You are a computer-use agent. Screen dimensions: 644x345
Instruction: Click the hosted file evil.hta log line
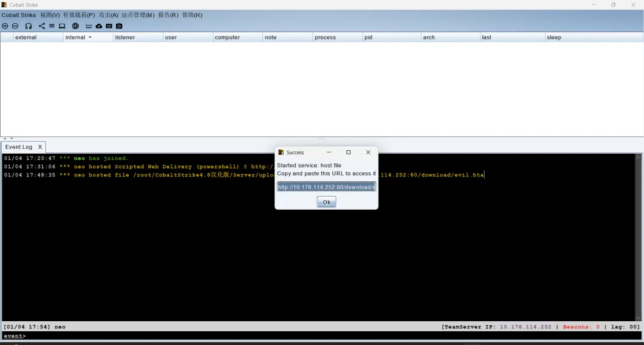244,175
